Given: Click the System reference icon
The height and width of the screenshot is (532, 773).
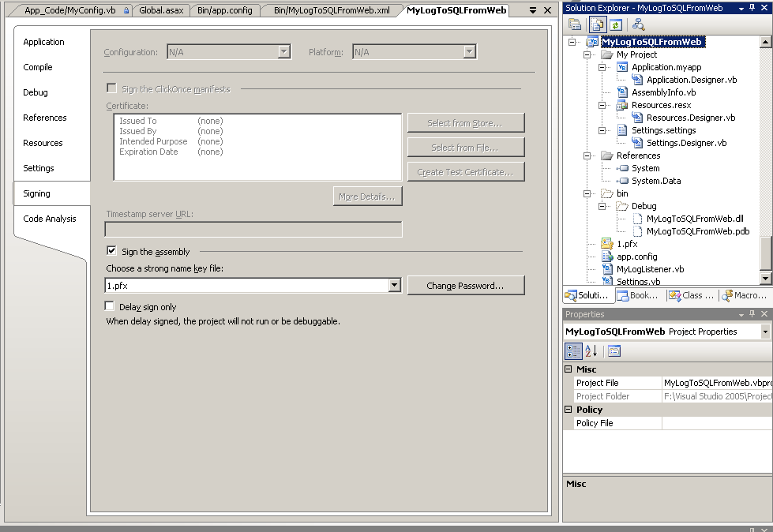Looking at the screenshot, I should pos(622,168).
